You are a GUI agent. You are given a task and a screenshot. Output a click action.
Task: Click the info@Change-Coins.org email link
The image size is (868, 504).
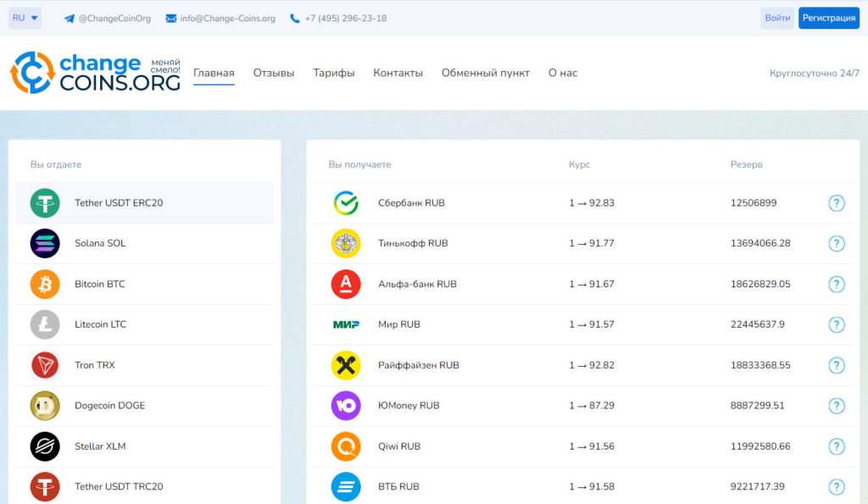[x=227, y=19]
